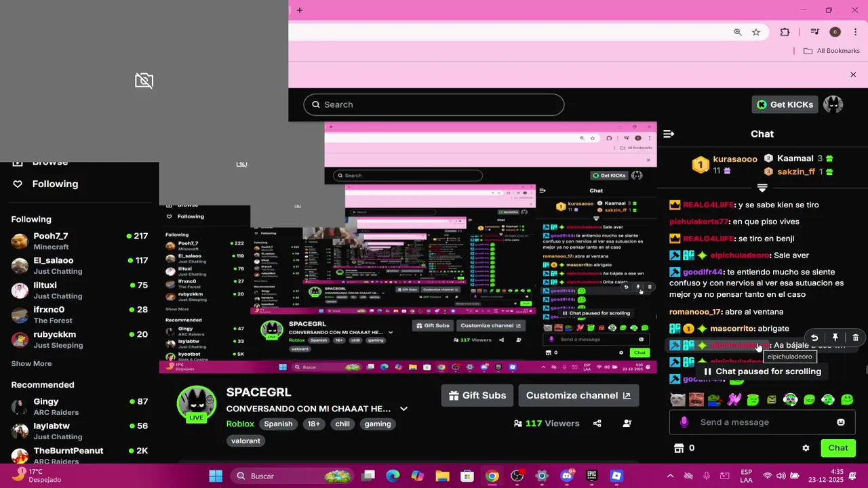This screenshot has width=868, height=488.
Task: Click the zoom magnifier in address bar
Action: click(737, 32)
